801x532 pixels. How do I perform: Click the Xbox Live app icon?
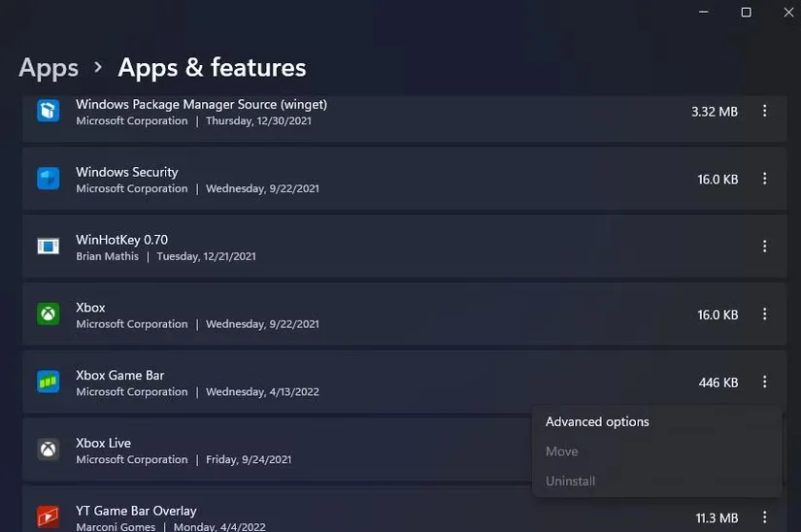tap(49, 449)
